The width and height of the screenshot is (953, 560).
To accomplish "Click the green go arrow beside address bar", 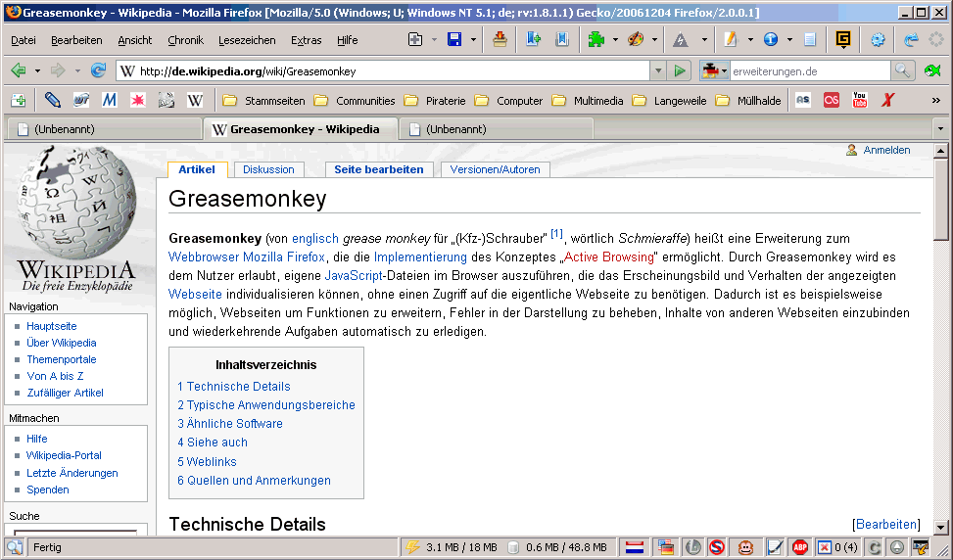I will pyautogui.click(x=680, y=71).
